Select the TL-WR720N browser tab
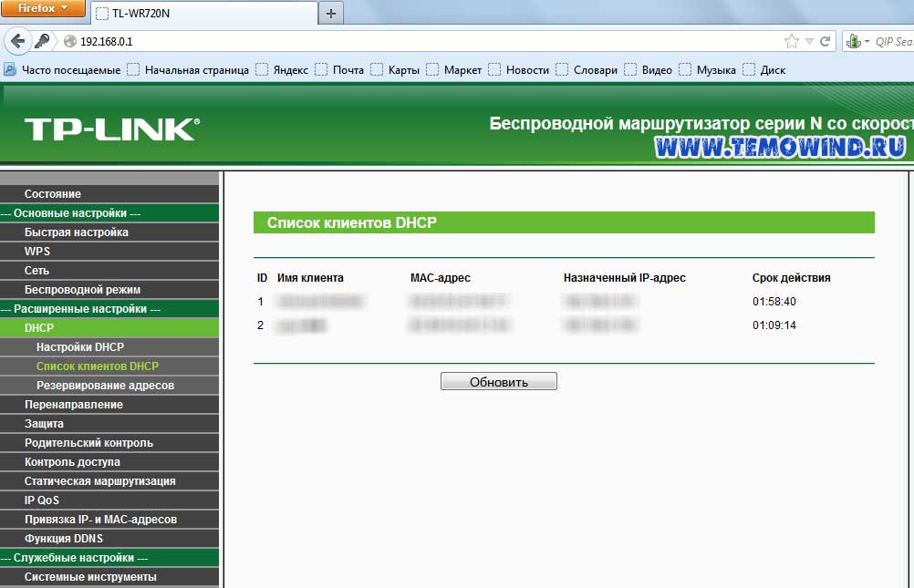Viewport: 914px width, 588px height. pos(204,13)
